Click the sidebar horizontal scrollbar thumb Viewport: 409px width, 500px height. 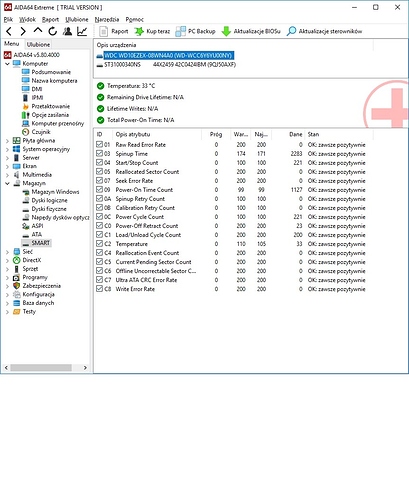(41, 367)
